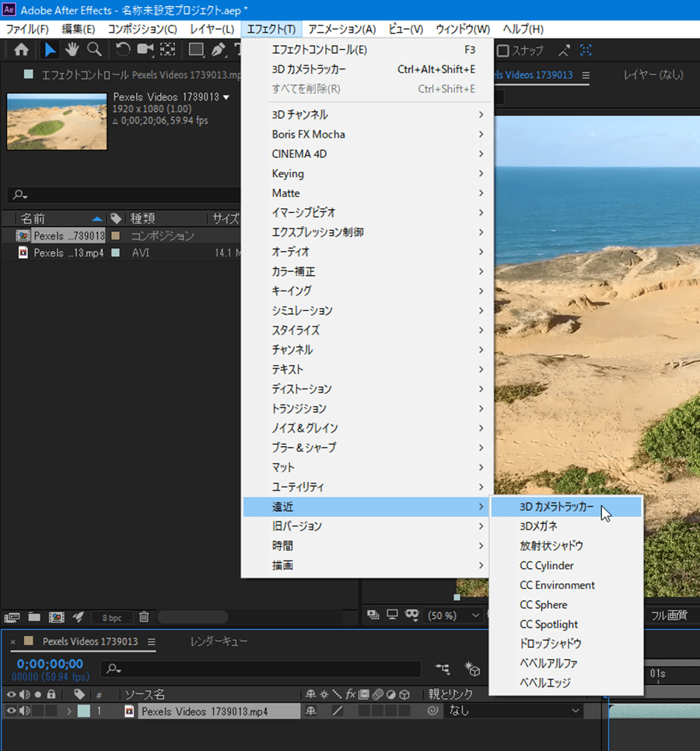Click the Home icon in the toolbar

point(21,50)
